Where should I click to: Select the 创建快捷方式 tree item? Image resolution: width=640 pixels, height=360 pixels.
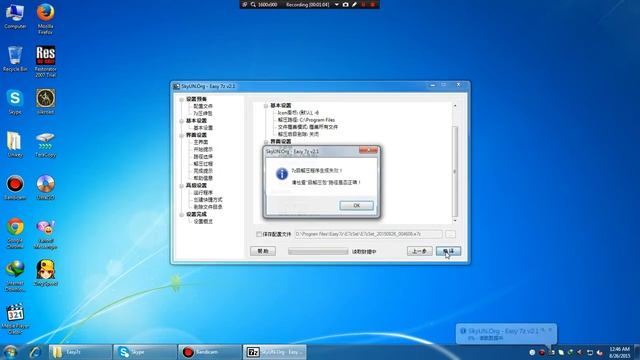click(208, 200)
